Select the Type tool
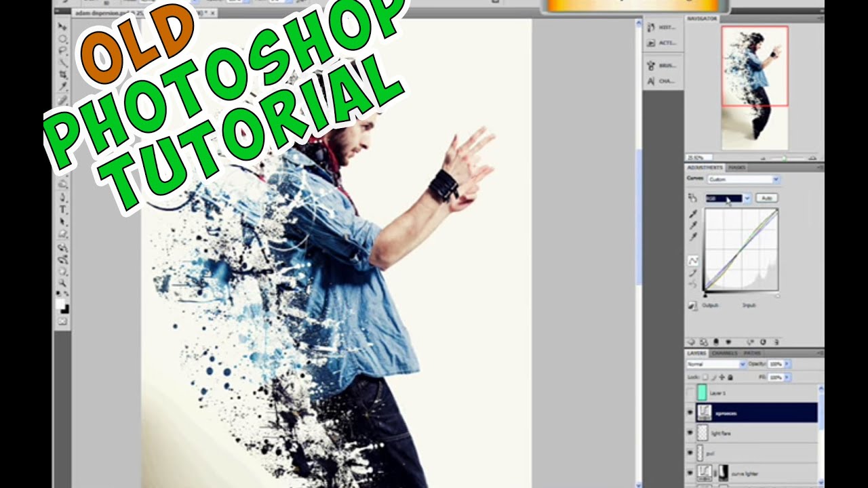This screenshot has height=488, width=868. (62, 209)
